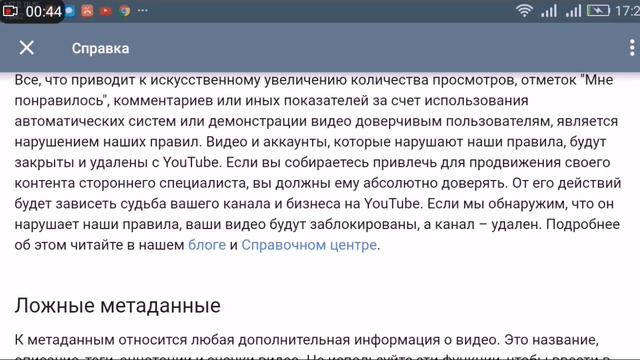The height and width of the screenshot is (360, 640).
Task: Tap the orange app notification icon
Action: (x=87, y=11)
